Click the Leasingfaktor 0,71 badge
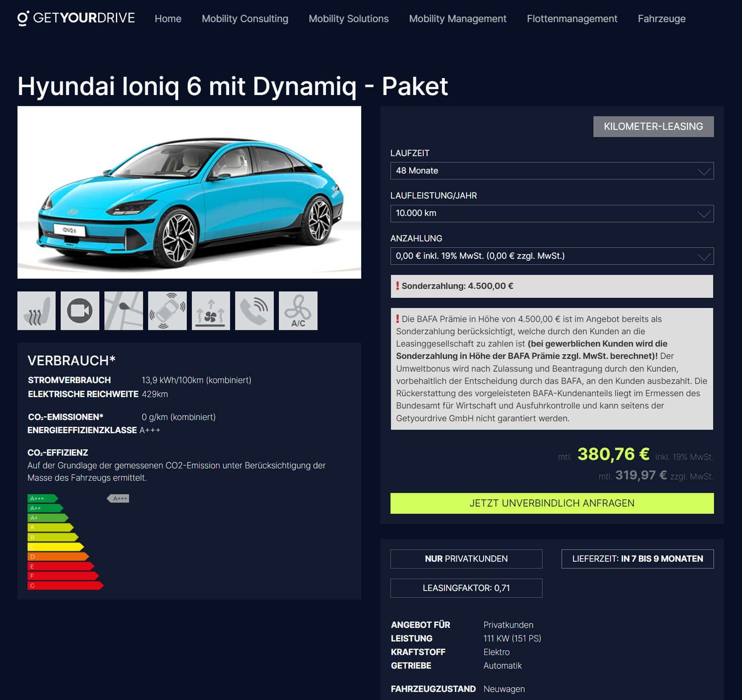742x700 pixels. [466, 588]
